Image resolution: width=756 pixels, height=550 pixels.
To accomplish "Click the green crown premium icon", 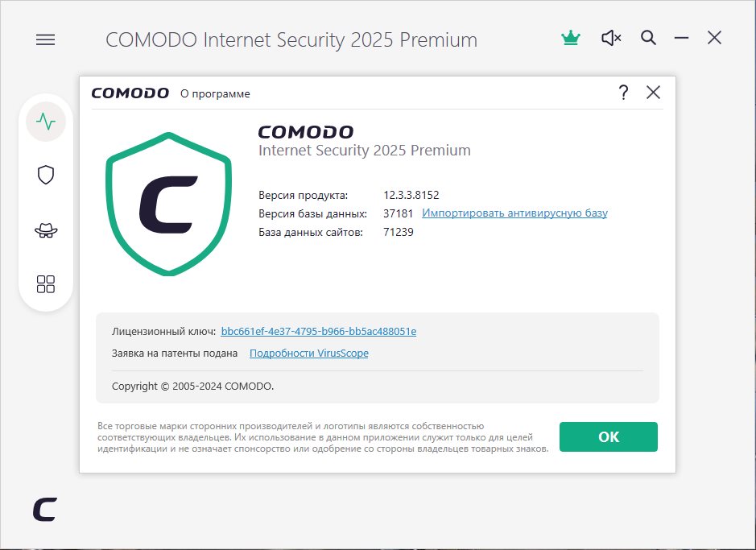I will pos(571,38).
